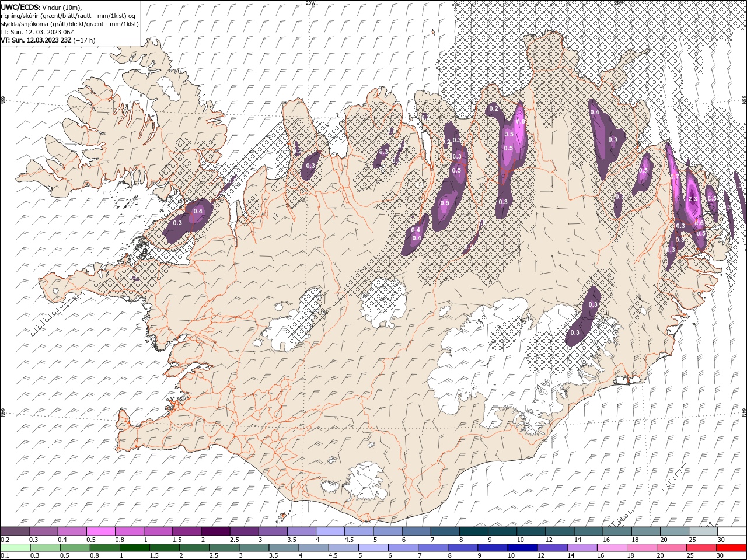Select the dark teal snow swatch between 8 and 9
The height and width of the screenshot is (560, 747).
pyautogui.click(x=473, y=531)
